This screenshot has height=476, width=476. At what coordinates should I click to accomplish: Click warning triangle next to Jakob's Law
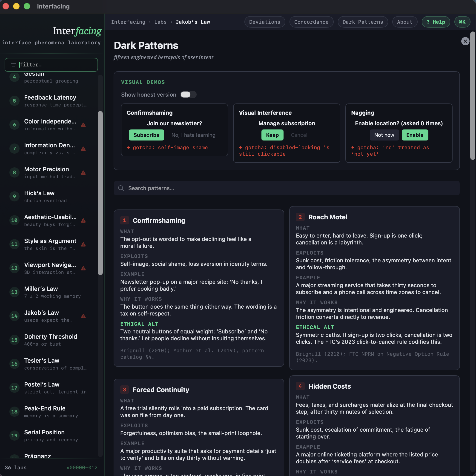pyautogui.click(x=83, y=316)
